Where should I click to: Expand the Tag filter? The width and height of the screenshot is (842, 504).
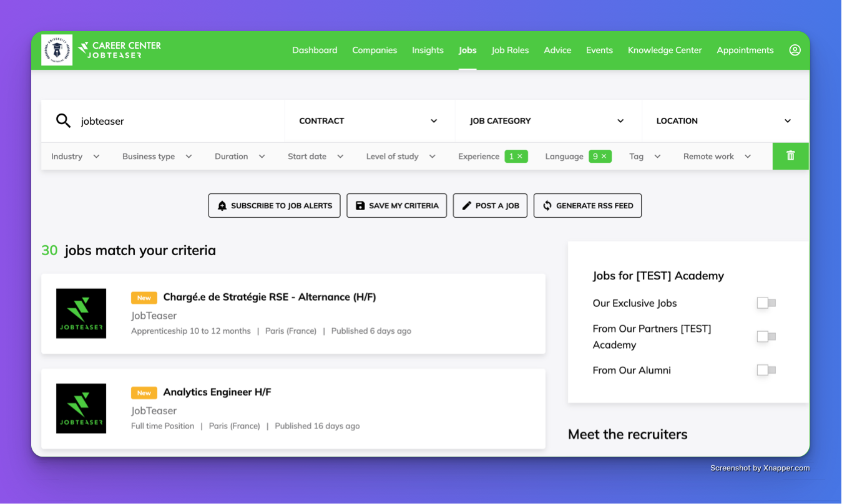pos(645,157)
